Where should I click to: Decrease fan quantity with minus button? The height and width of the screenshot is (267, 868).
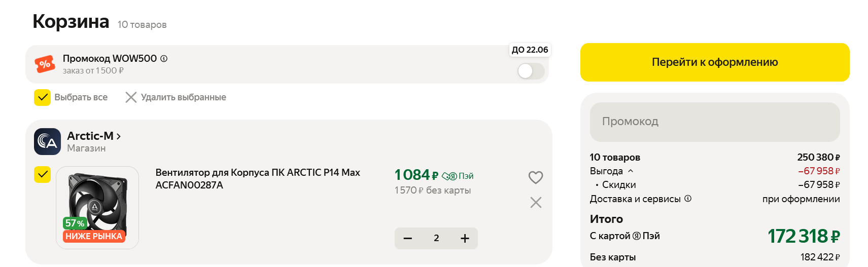(408, 238)
